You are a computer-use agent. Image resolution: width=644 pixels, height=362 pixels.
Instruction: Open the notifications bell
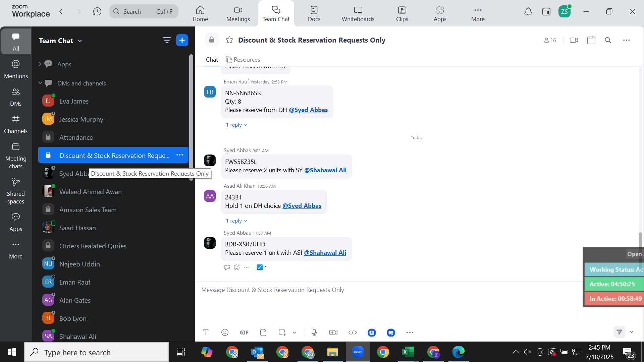528,12
